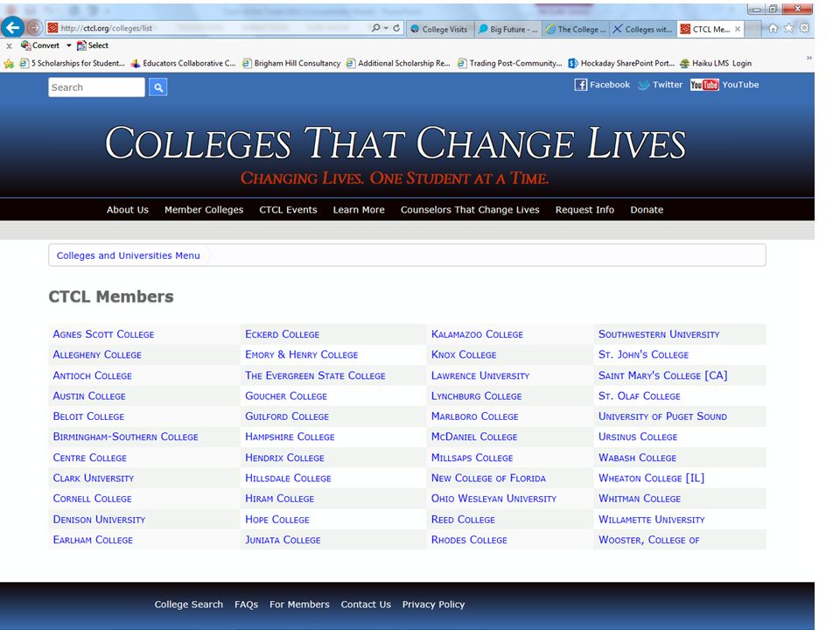Open Educators Collaborative bookmark
This screenshot has width=840, height=630.
point(183,63)
